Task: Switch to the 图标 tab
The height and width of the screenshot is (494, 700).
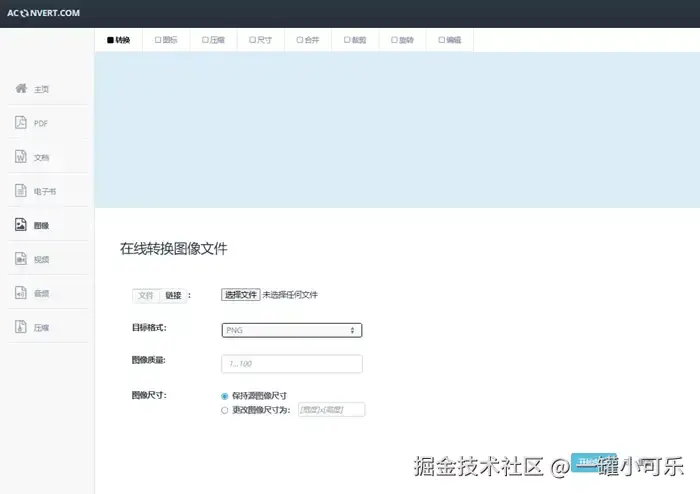Action: (x=166, y=40)
